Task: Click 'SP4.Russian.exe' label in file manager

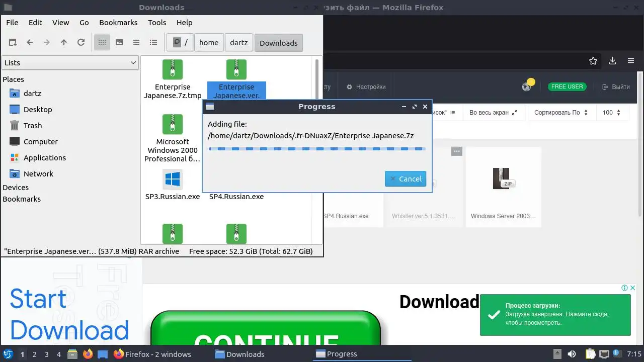Action: 236,197
